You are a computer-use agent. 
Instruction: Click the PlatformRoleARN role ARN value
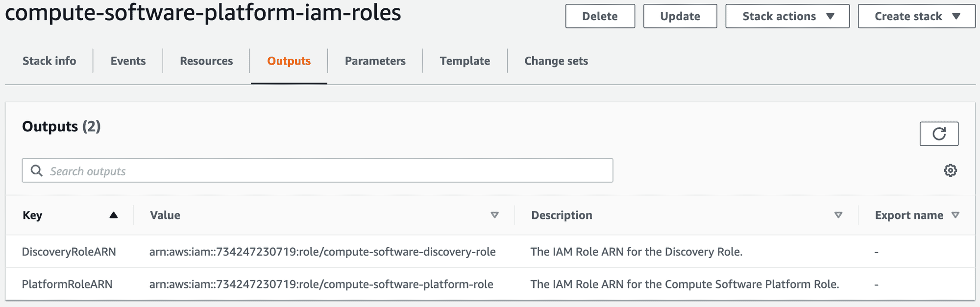321,284
